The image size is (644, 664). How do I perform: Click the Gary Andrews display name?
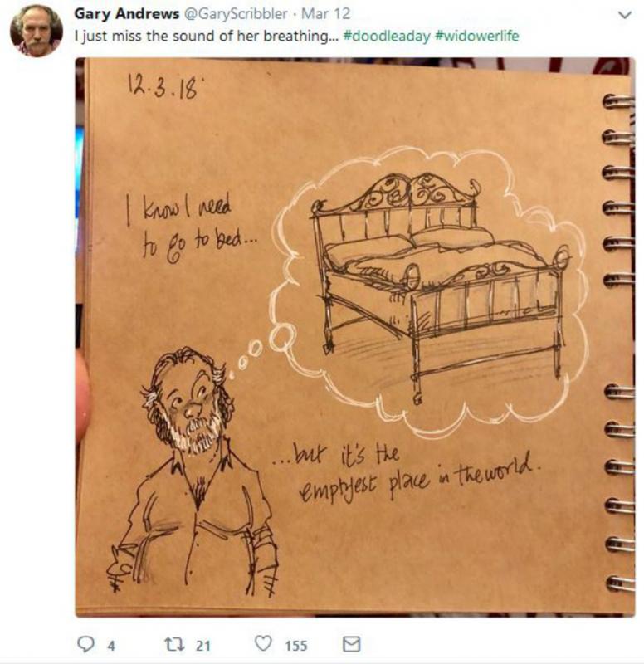point(127,13)
